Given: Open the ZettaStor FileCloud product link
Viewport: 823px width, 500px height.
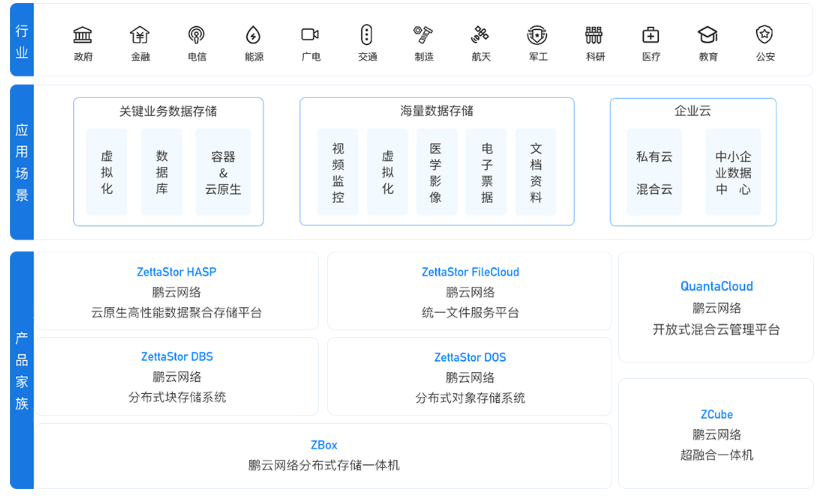Looking at the screenshot, I should tap(470, 272).
